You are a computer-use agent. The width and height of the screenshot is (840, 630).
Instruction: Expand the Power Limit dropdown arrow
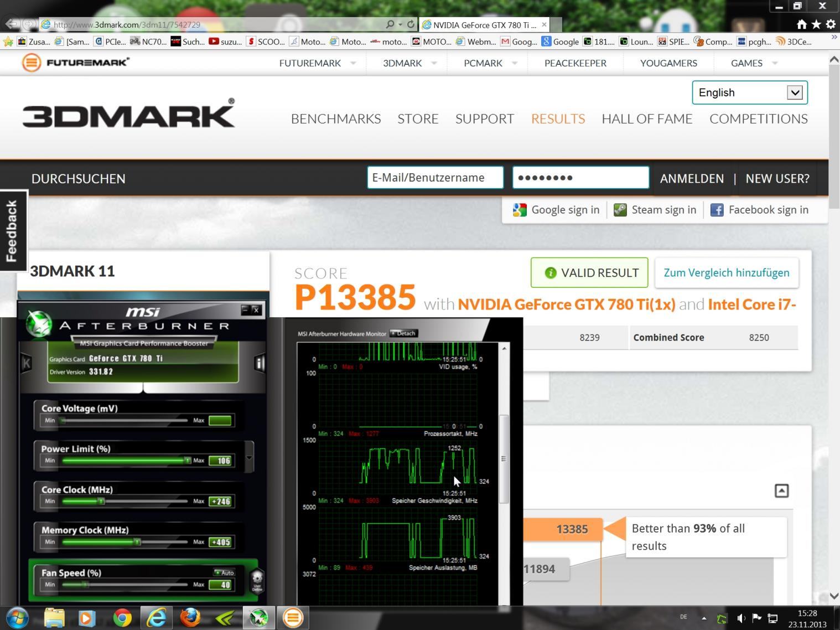(x=249, y=457)
